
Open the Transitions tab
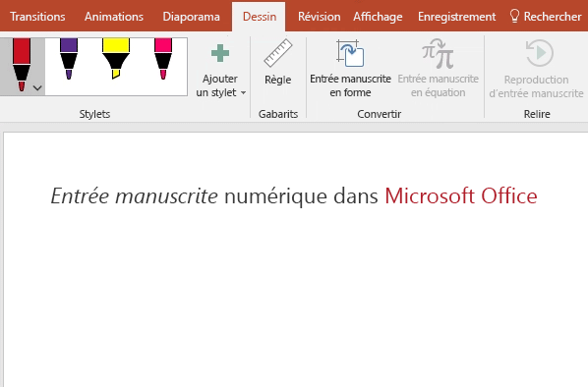37,17
